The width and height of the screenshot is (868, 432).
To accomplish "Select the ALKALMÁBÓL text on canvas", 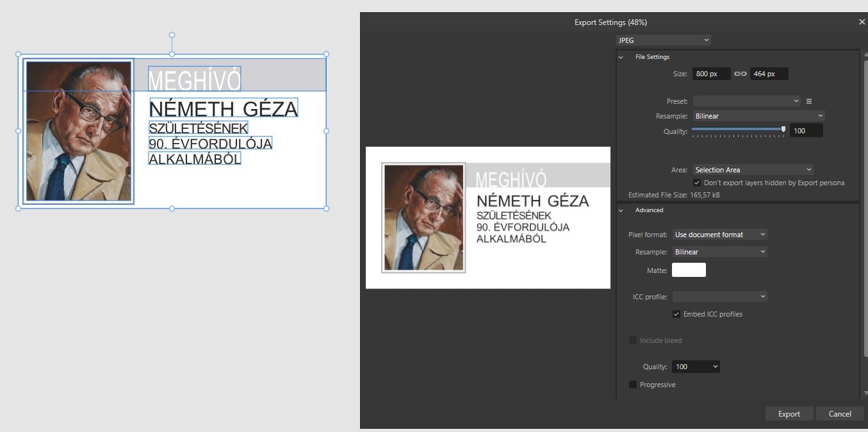I will point(195,158).
